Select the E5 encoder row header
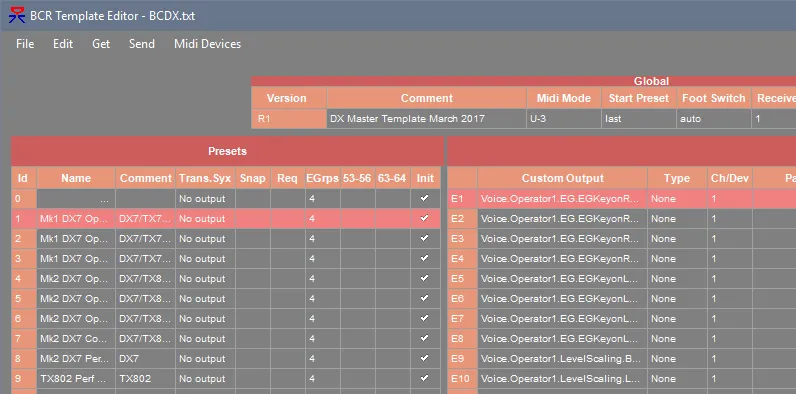Screen dimensions: 796x394 coord(462,278)
